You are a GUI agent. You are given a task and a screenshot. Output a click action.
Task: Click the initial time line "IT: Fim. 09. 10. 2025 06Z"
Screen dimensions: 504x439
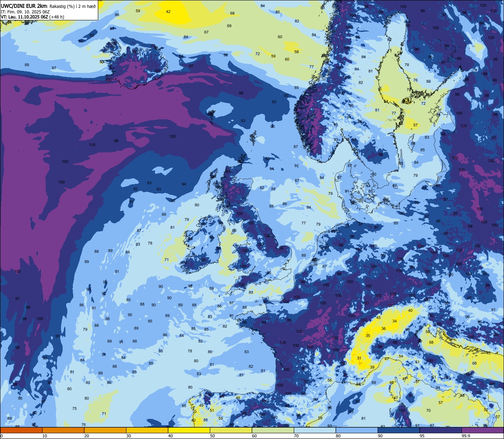[25, 11]
